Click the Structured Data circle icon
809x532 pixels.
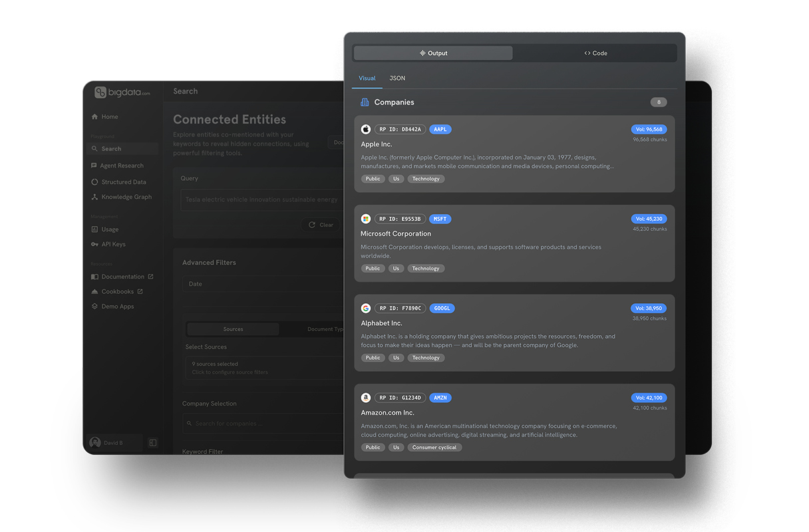point(94,182)
